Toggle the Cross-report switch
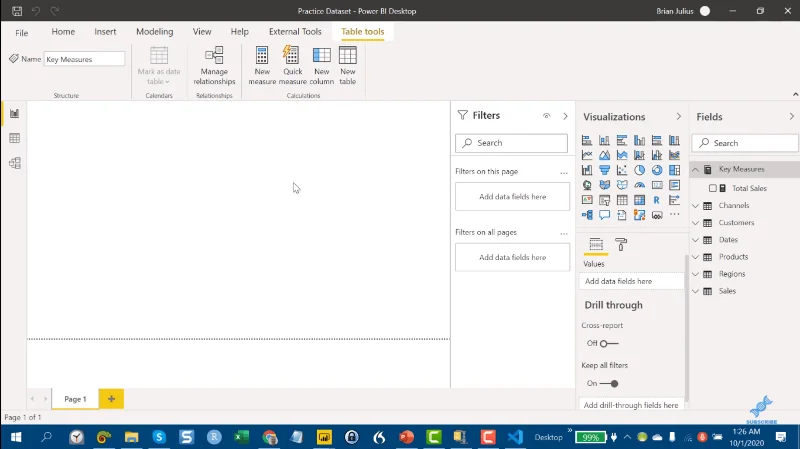This screenshot has height=449, width=800. coord(609,343)
